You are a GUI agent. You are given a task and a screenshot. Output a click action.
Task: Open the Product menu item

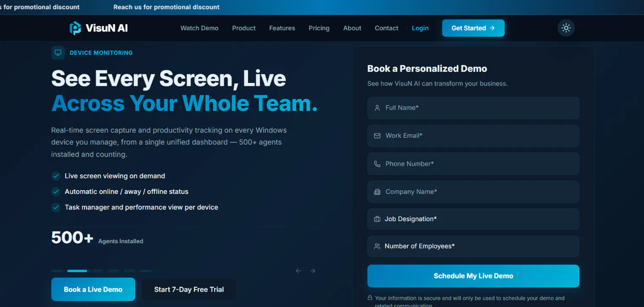[x=244, y=28]
